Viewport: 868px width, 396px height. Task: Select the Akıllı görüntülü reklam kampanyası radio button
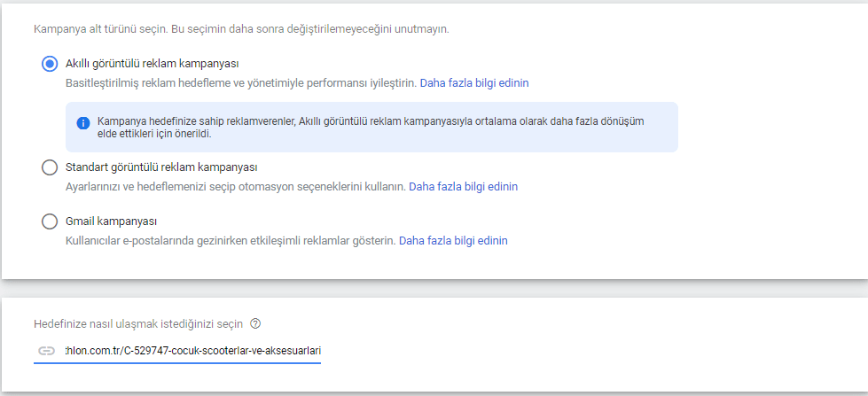[x=50, y=64]
